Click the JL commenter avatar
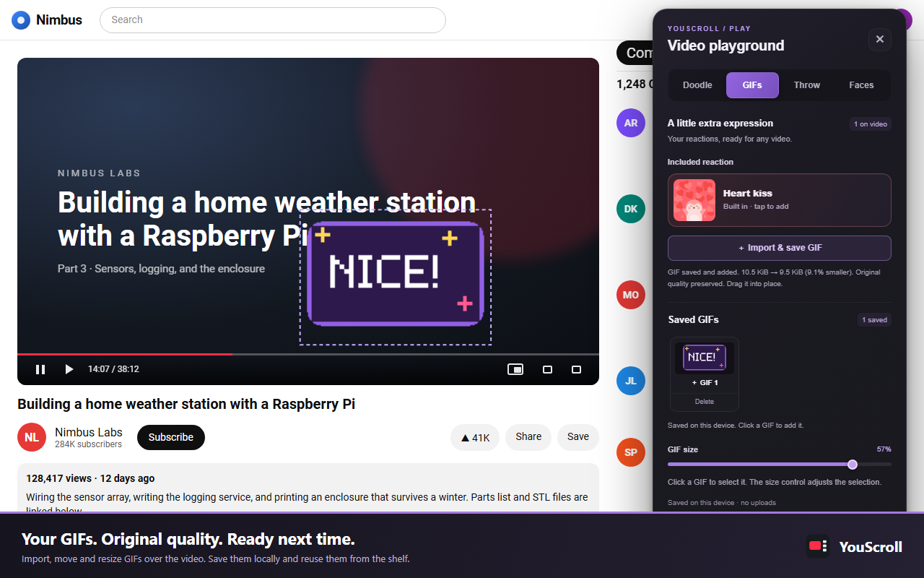Image resolution: width=924 pixels, height=578 pixels. 631,381
